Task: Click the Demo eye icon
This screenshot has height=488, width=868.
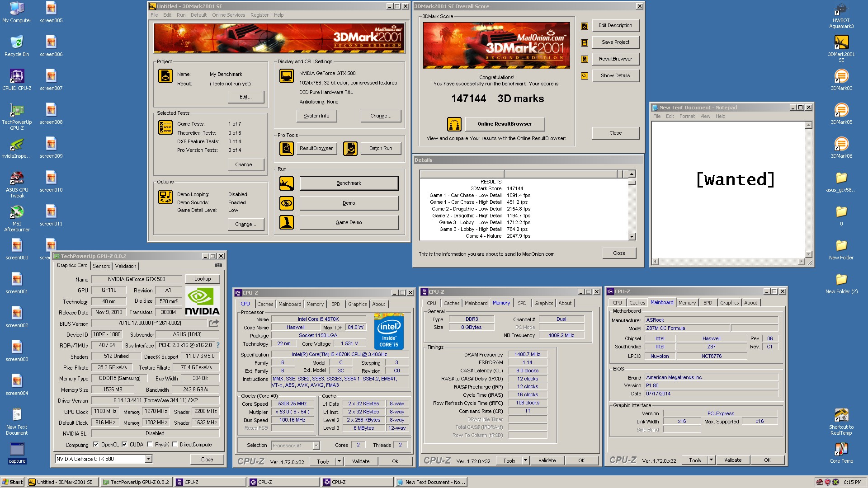Action: click(x=287, y=203)
